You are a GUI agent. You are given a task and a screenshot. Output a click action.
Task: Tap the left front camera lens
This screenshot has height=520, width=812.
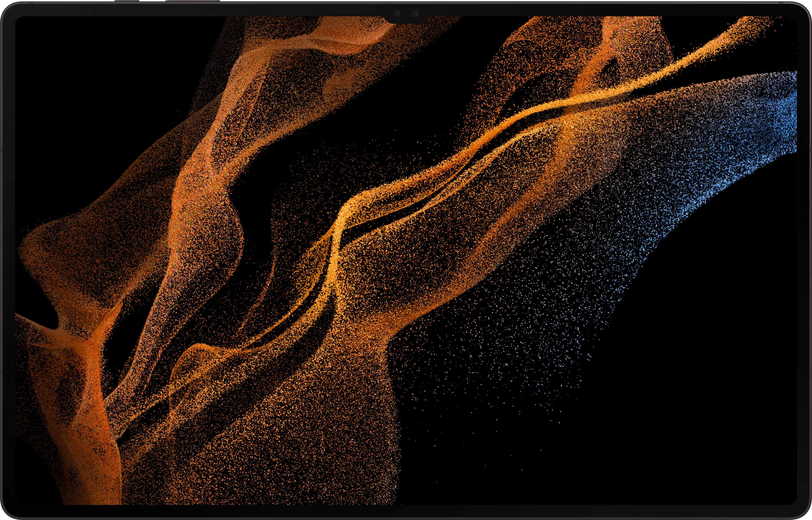tap(397, 13)
